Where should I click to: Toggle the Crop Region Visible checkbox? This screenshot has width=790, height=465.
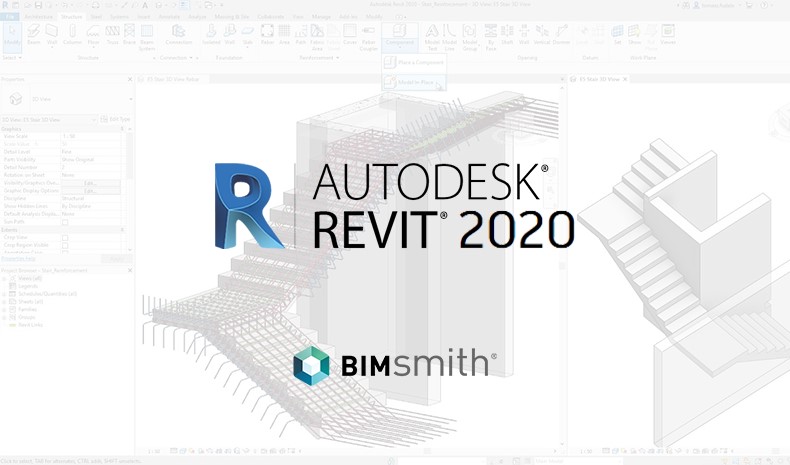65,245
